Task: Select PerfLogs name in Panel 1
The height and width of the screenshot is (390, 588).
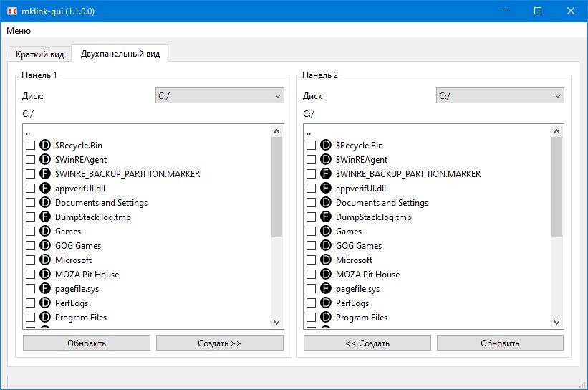Action: click(x=72, y=303)
